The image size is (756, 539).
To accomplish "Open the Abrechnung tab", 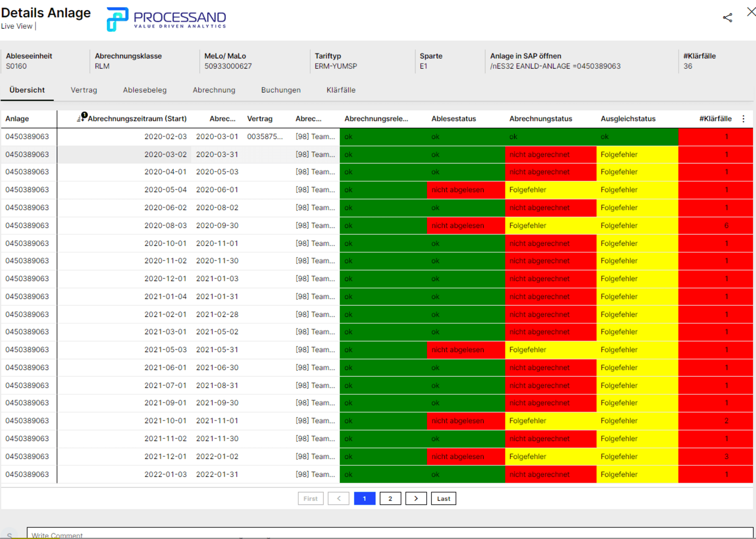I will click(214, 90).
